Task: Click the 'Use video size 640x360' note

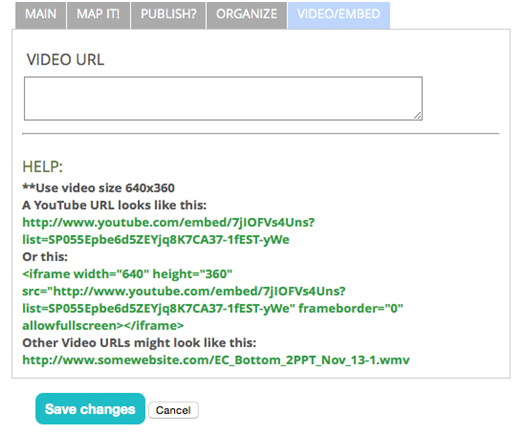Action: (x=98, y=188)
